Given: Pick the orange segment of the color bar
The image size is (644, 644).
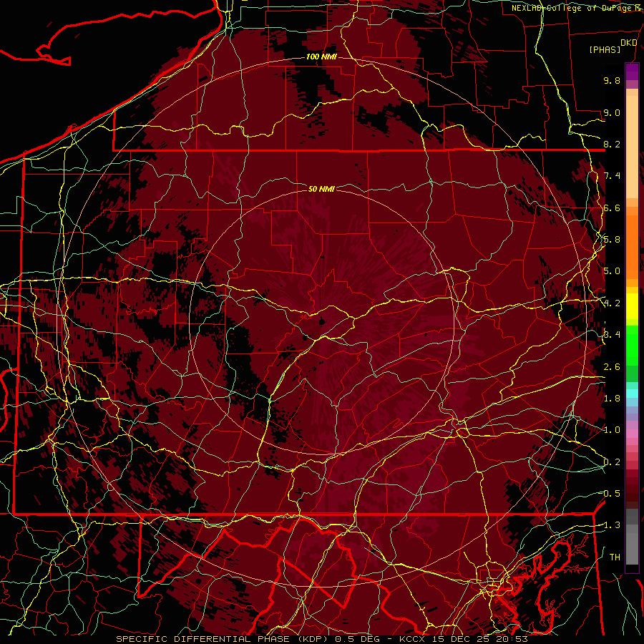Looking at the screenshot, I should click(x=632, y=246).
